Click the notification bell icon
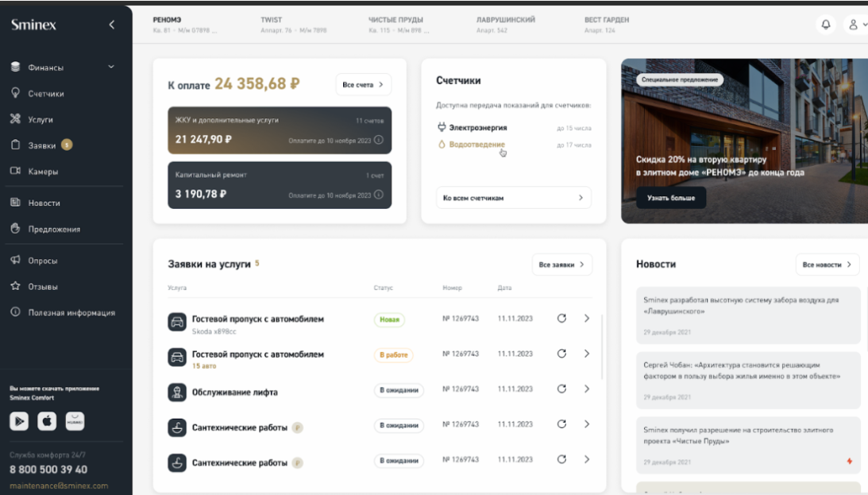868x495 pixels. [825, 24]
